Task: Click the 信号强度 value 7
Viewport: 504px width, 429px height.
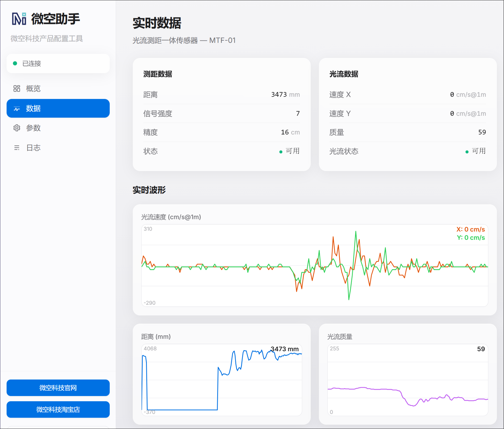Action: 298,113
